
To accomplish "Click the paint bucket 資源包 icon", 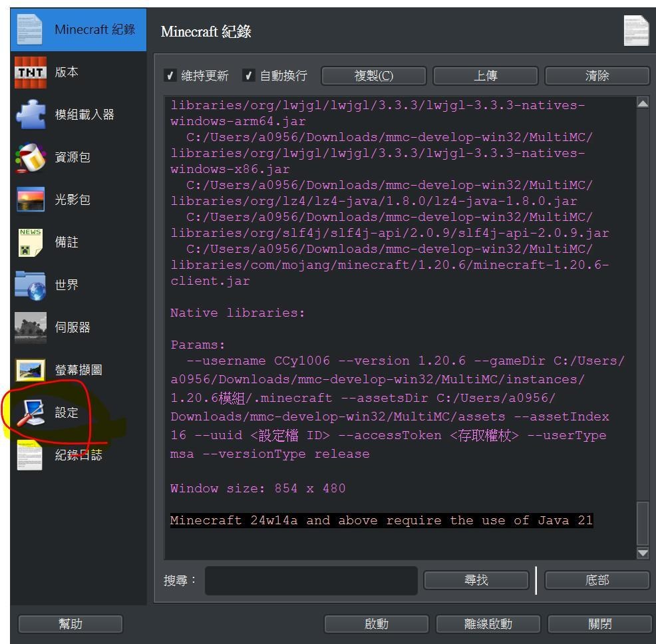I will coord(31,157).
